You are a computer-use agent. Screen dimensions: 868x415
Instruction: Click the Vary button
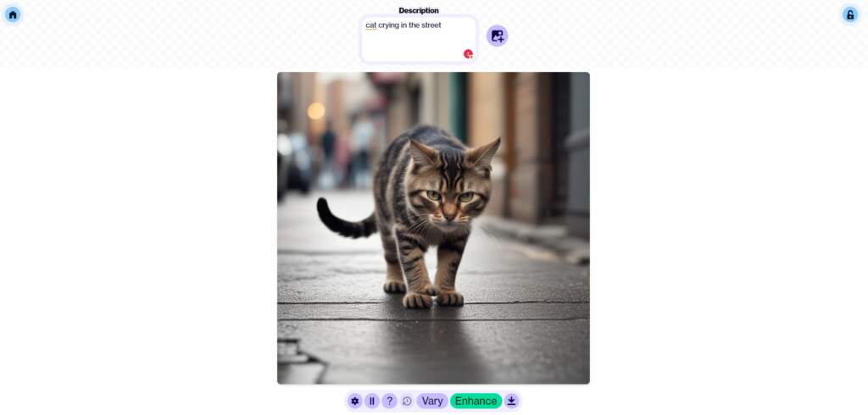point(432,401)
